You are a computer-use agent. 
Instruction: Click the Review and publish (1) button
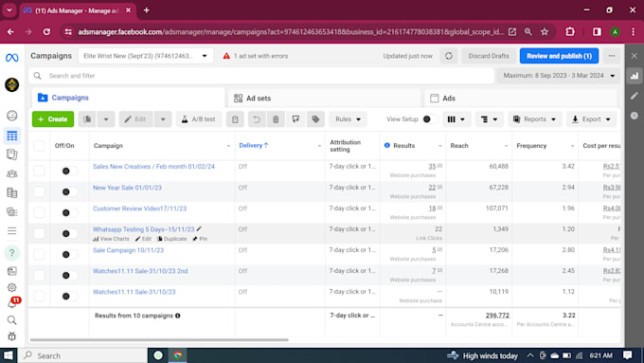559,56
